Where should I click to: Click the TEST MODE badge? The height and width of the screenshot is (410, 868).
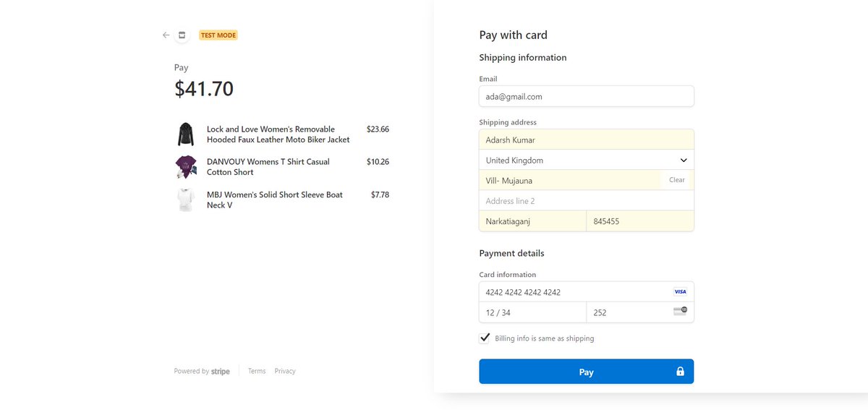[218, 35]
